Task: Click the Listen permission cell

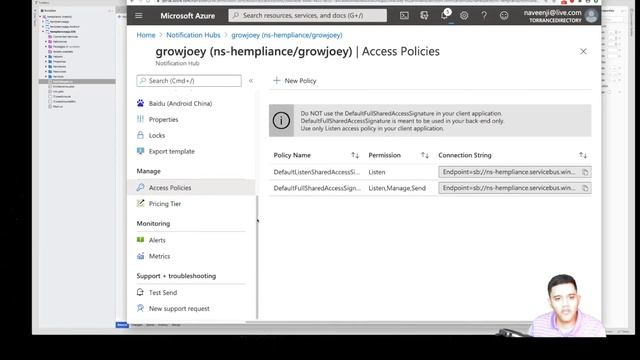Action: [377, 172]
